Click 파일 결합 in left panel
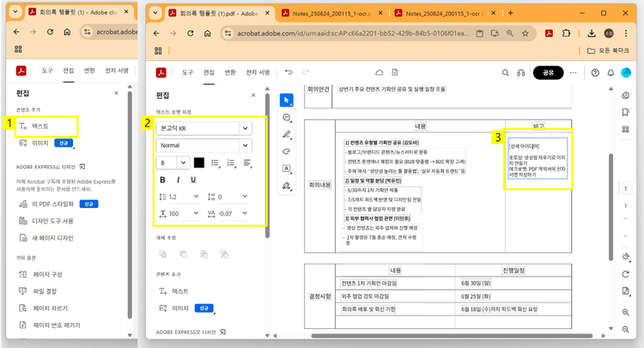This screenshot has width=644, height=348. 45,291
